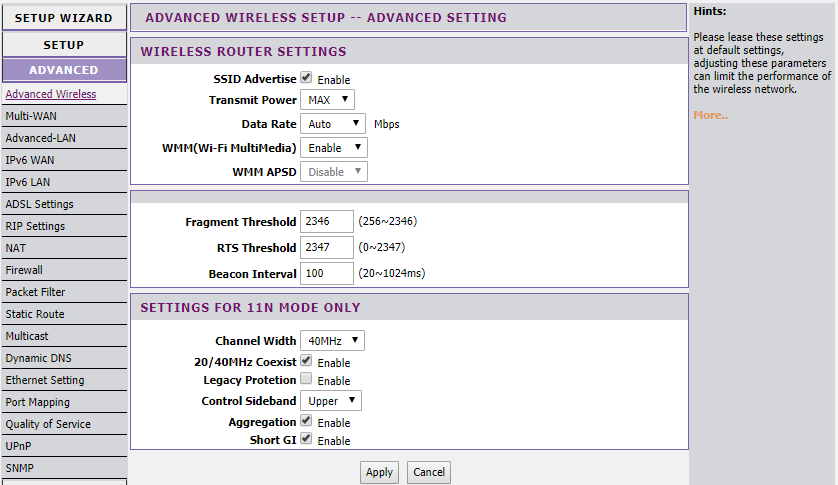This screenshot has height=485, width=838.
Task: Open Data Rate dropdown
Action: pyautogui.click(x=332, y=124)
